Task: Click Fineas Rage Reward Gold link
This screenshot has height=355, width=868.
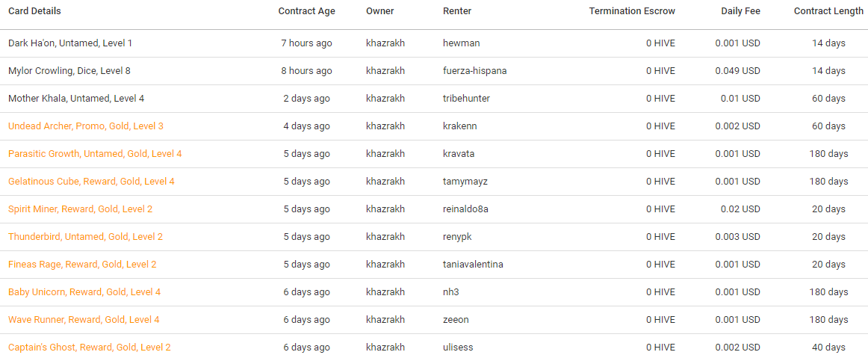Action: (x=82, y=265)
